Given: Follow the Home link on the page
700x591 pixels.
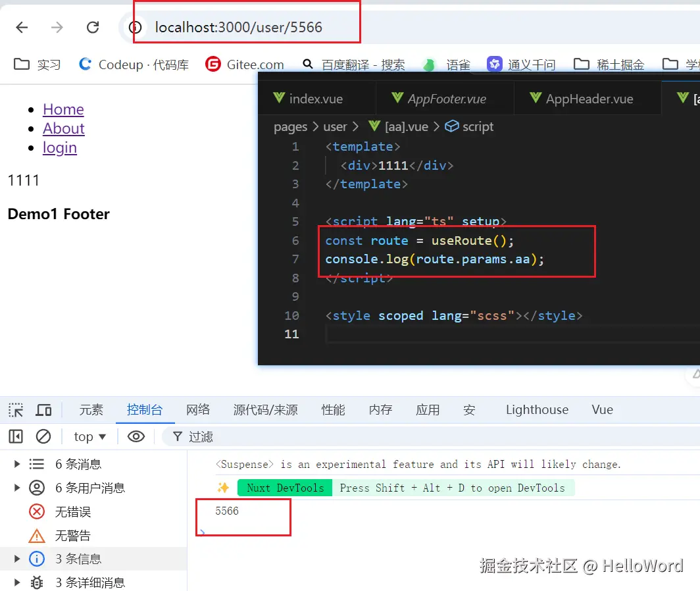Looking at the screenshot, I should pyautogui.click(x=63, y=109).
